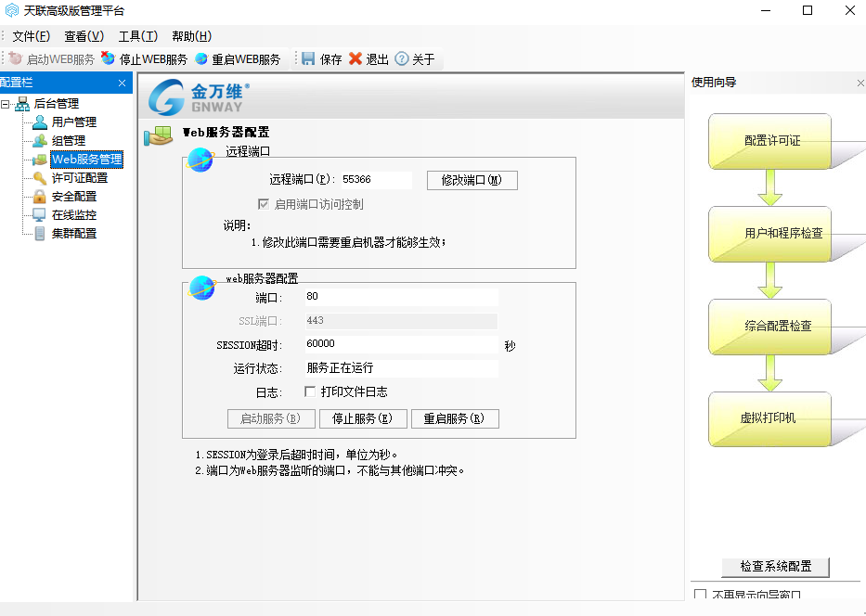Click the Stop WEB Service toolbar icon
This screenshot has width=866, height=616.
(109, 59)
